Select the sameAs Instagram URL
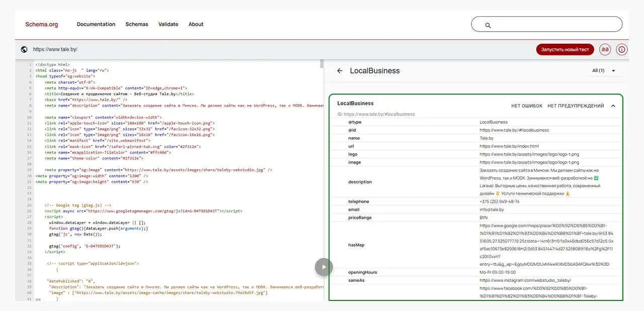The height and width of the screenshot is (311, 644). click(525, 280)
